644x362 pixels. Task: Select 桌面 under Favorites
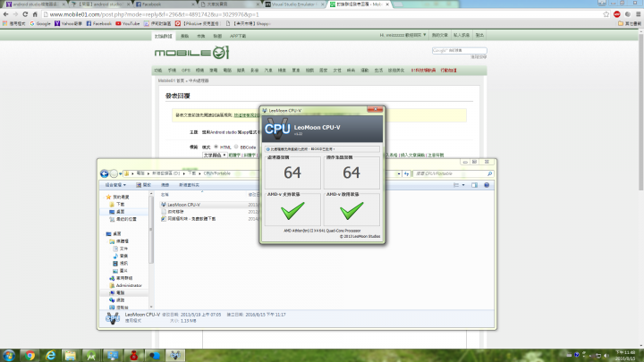[120, 212]
